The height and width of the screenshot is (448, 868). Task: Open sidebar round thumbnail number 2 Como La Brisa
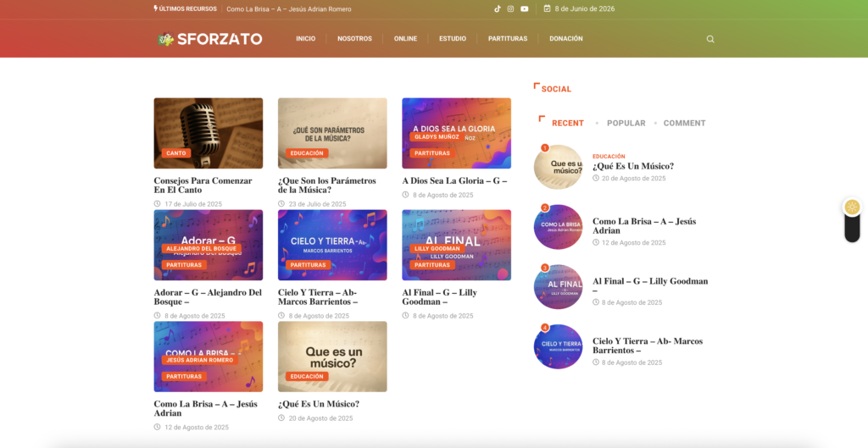tap(558, 227)
